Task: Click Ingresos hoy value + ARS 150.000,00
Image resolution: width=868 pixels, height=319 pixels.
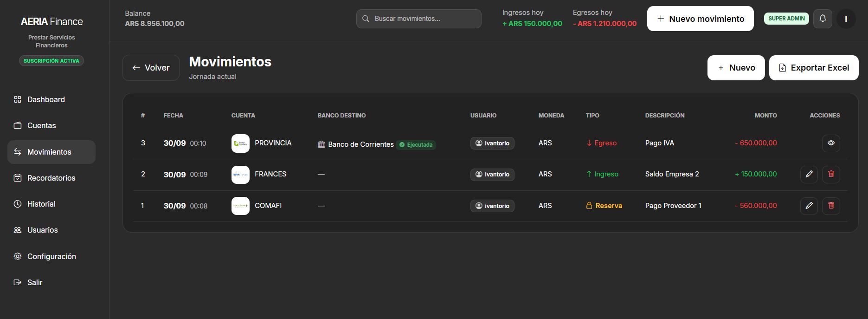Action: pyautogui.click(x=532, y=24)
